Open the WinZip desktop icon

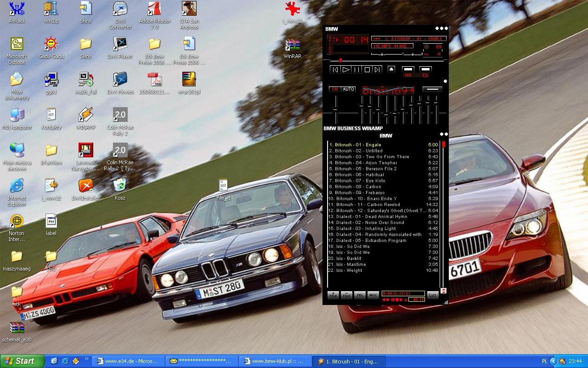pyautogui.click(x=51, y=12)
